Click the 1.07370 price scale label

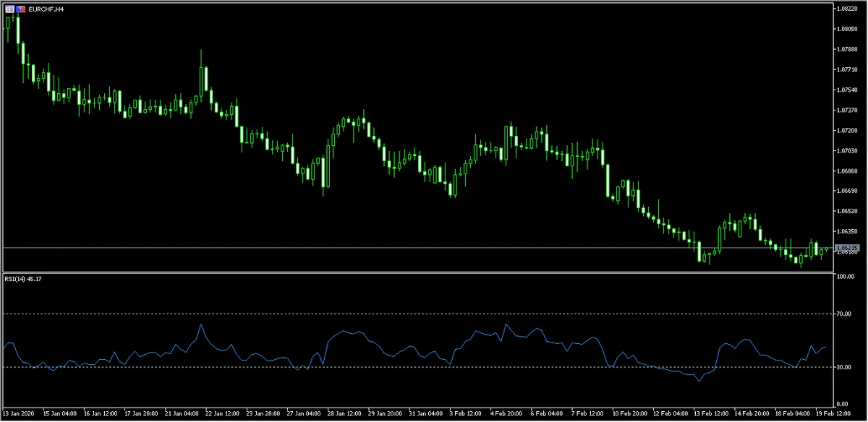click(x=848, y=110)
